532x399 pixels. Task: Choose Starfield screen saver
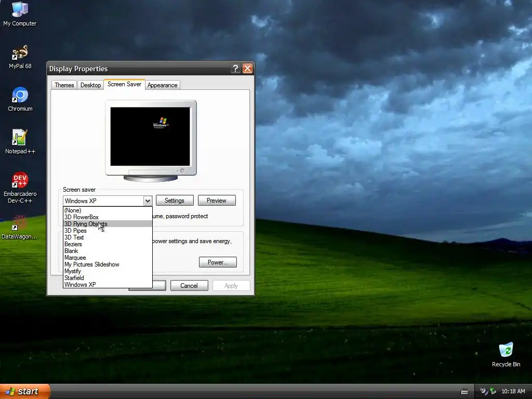108,278
